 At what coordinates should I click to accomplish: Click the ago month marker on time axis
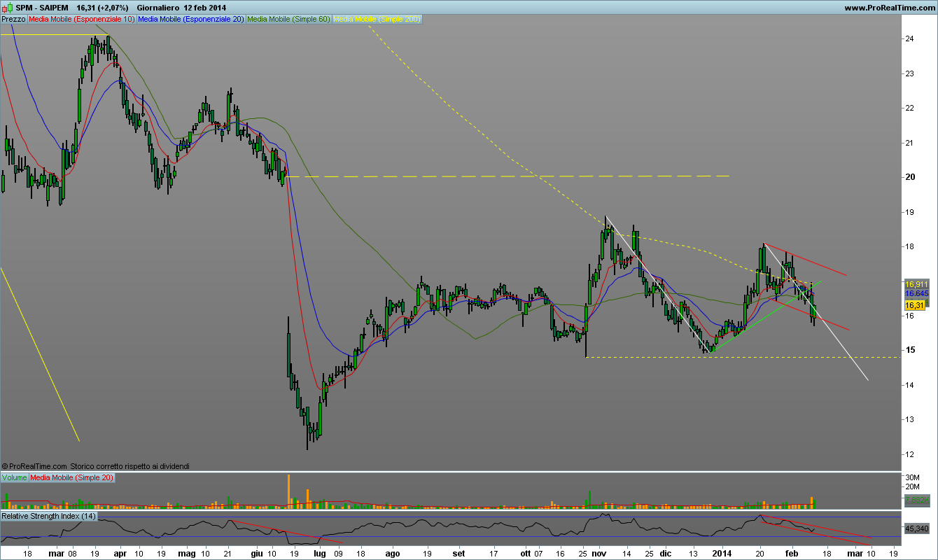[x=393, y=552]
